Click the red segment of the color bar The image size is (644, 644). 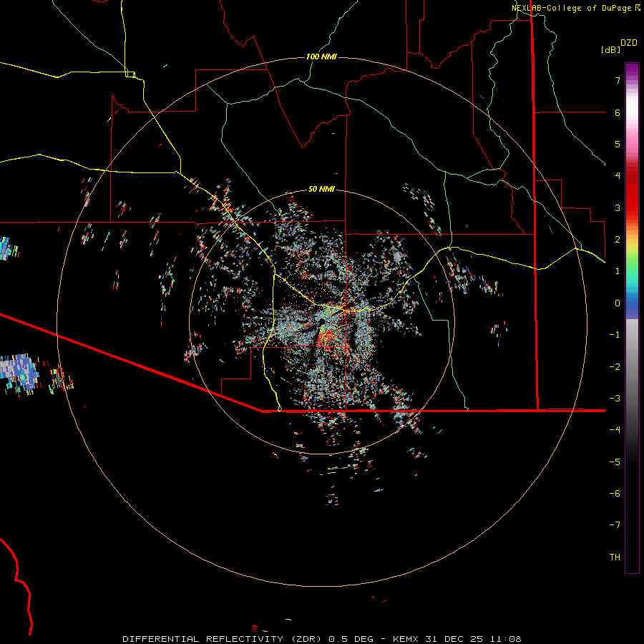coord(632,193)
